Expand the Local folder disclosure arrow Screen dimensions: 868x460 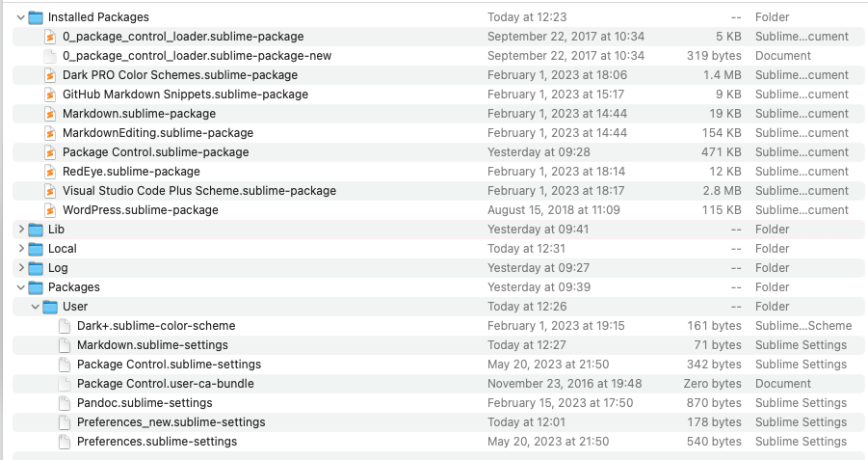coord(21,249)
